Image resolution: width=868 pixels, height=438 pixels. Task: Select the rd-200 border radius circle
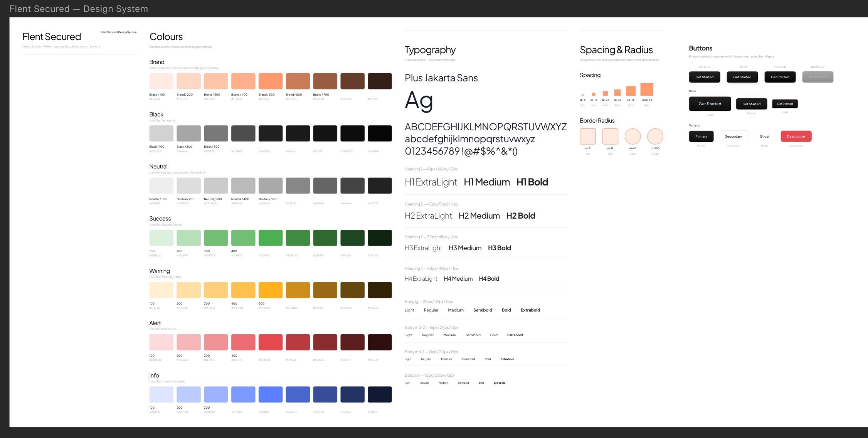(x=655, y=136)
